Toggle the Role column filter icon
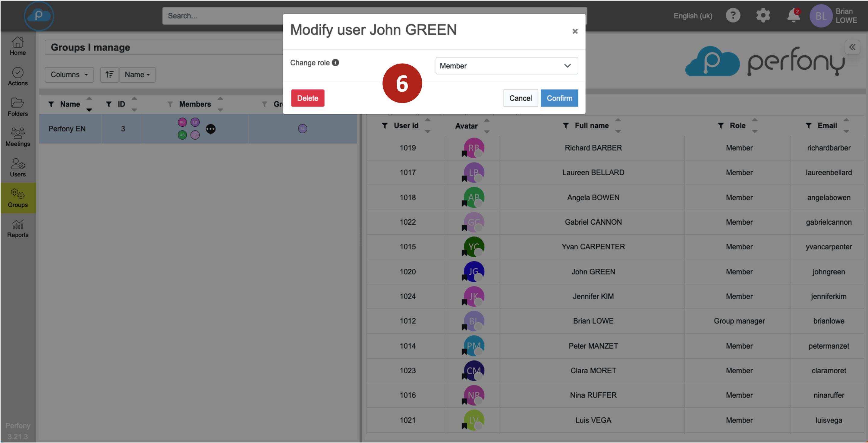The width and height of the screenshot is (868, 443). coord(721,126)
